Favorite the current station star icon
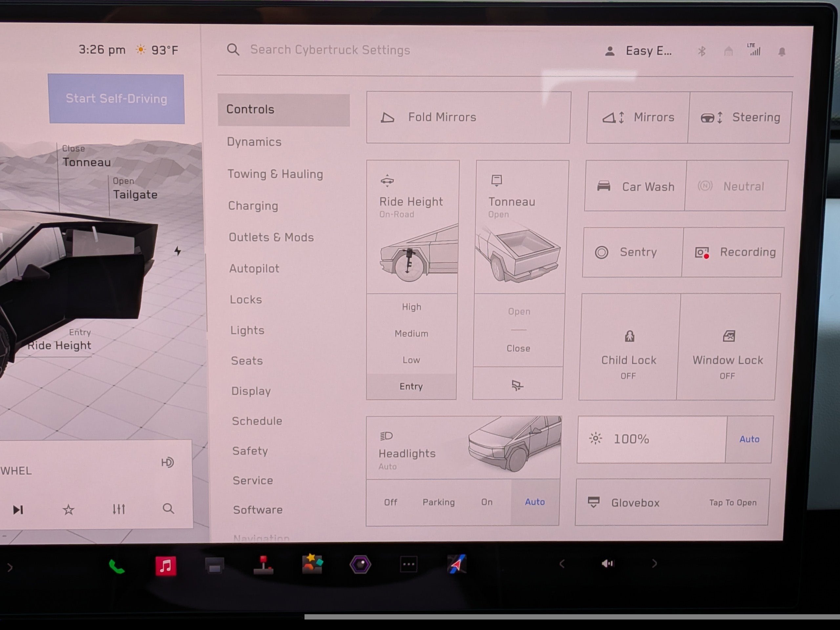Viewport: 840px width, 630px height. (68, 510)
